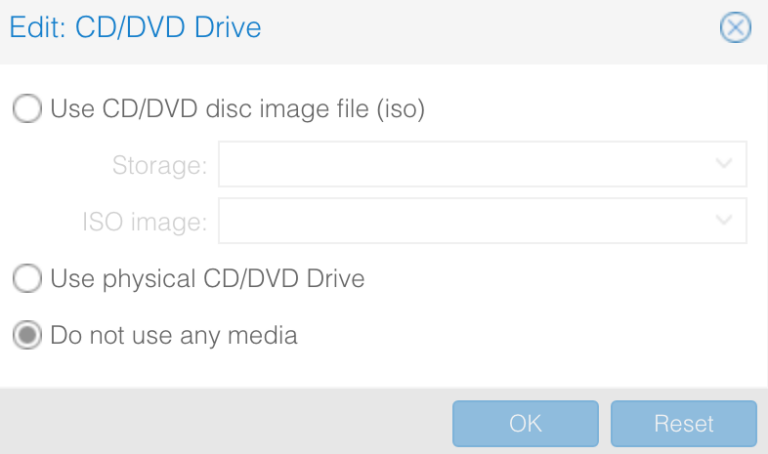Click the "Use CD/DVD disc image file (iso)" label text
768x454 pixels.
tap(238, 108)
